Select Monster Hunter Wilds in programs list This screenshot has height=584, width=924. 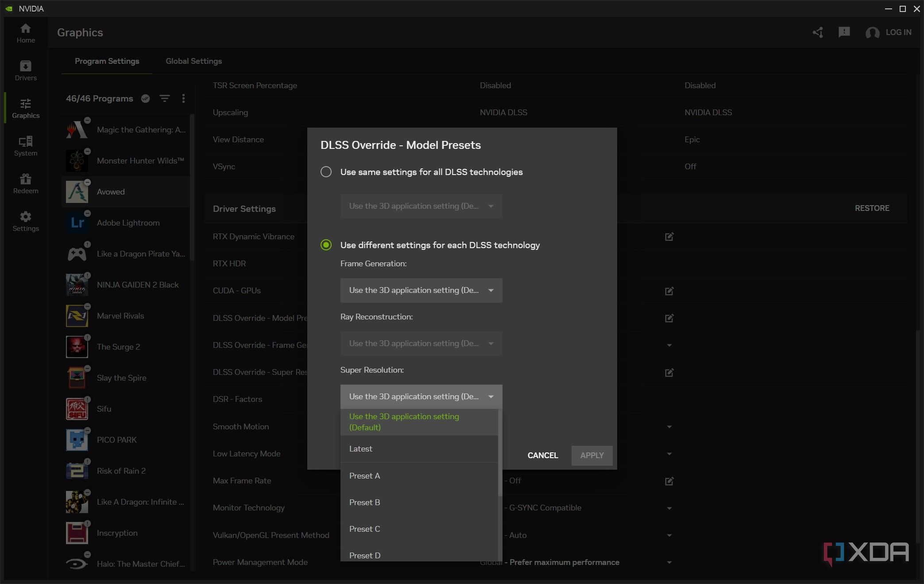tap(126, 161)
